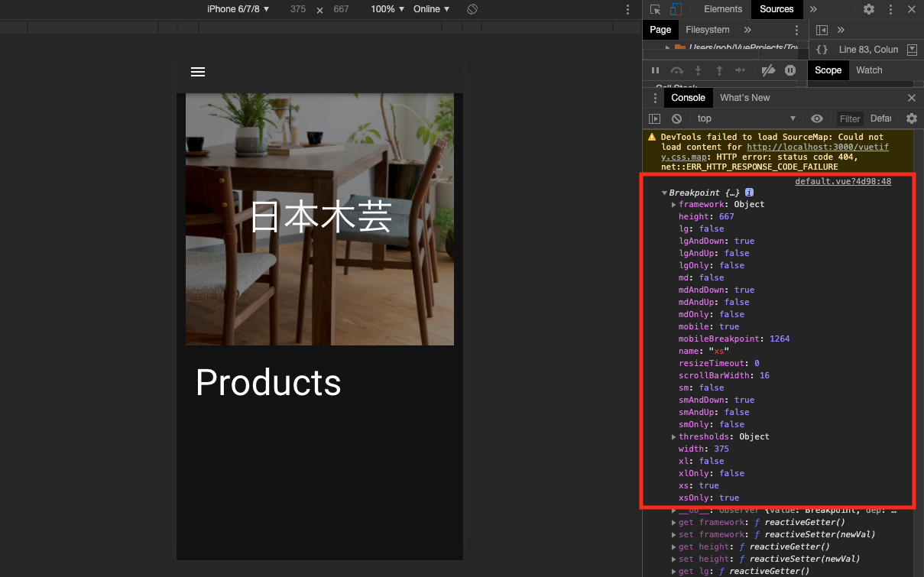
Task: Expand the 'get height' reactiveGetter entry
Action: pyautogui.click(x=673, y=547)
